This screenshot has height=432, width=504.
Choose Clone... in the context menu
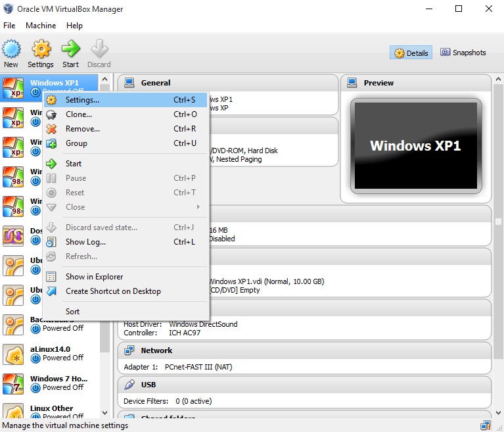(126, 114)
